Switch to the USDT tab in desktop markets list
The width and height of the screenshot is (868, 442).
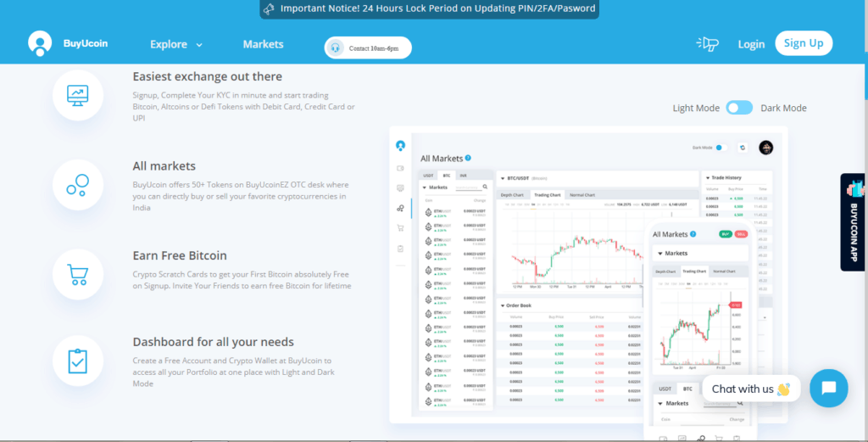[x=428, y=175]
